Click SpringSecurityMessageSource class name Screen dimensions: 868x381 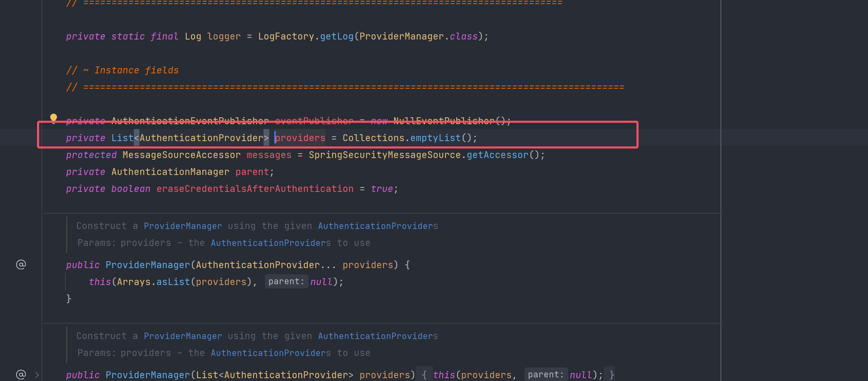pyautogui.click(x=385, y=155)
